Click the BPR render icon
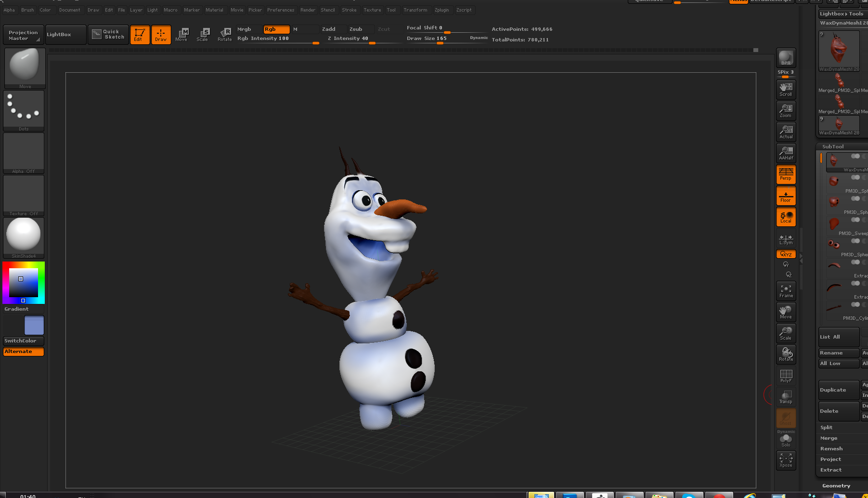This screenshot has width=868, height=498. [786, 58]
